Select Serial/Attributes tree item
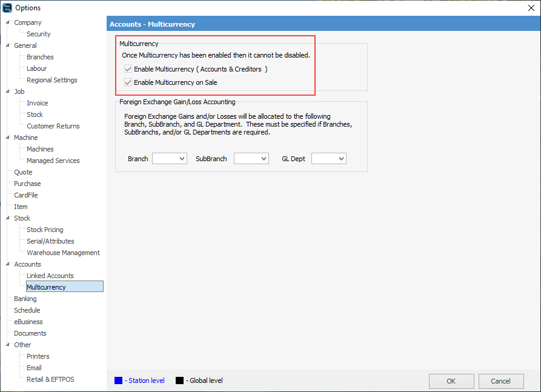541x392 pixels. pos(50,241)
